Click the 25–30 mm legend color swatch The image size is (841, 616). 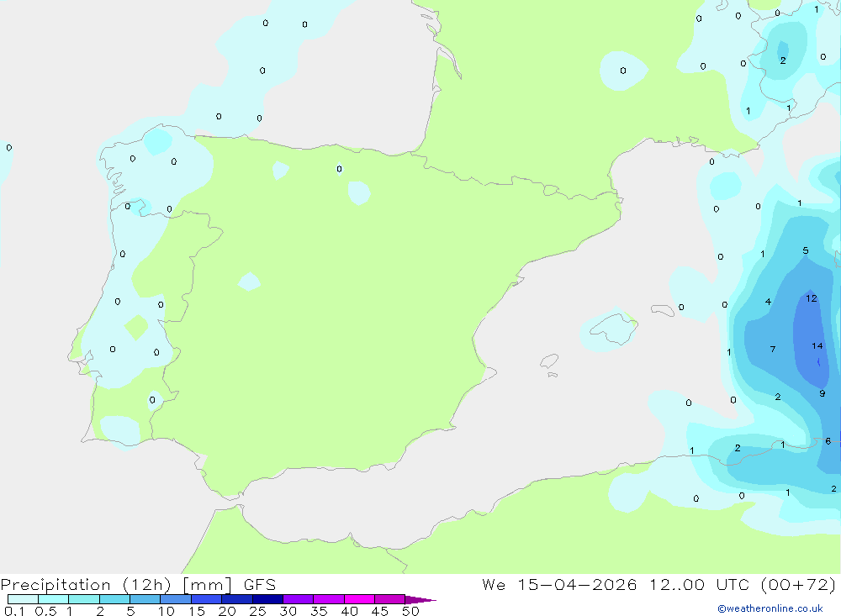267,599
